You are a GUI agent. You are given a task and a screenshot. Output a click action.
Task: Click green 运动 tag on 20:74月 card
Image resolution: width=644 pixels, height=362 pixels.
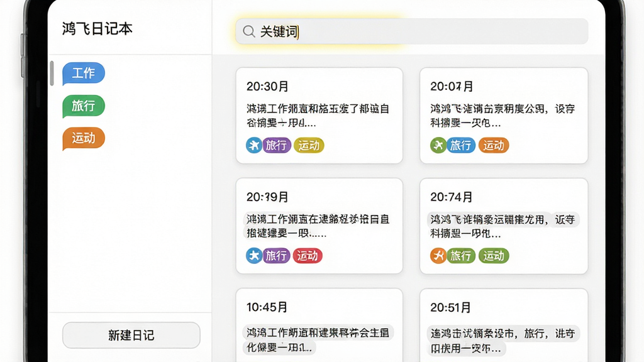click(494, 256)
